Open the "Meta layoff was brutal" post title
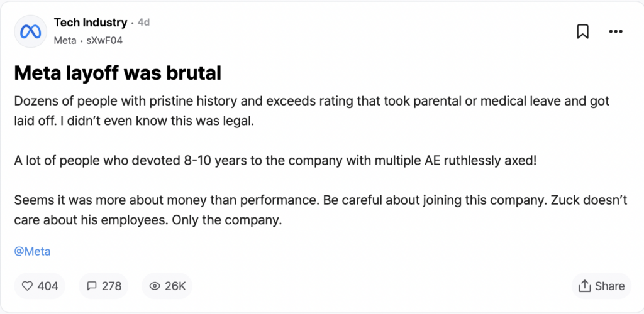Image resolution: width=644 pixels, height=314 pixels. (x=118, y=73)
